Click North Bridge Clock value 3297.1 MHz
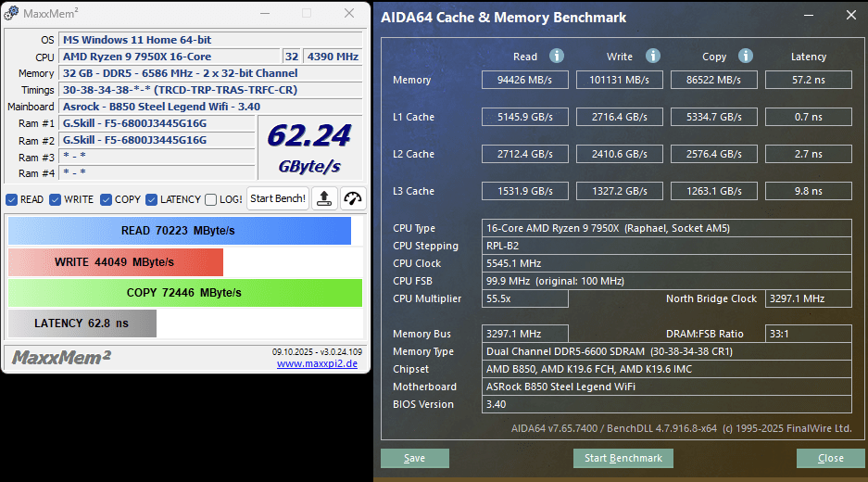The width and height of the screenshot is (868, 482). [809, 298]
